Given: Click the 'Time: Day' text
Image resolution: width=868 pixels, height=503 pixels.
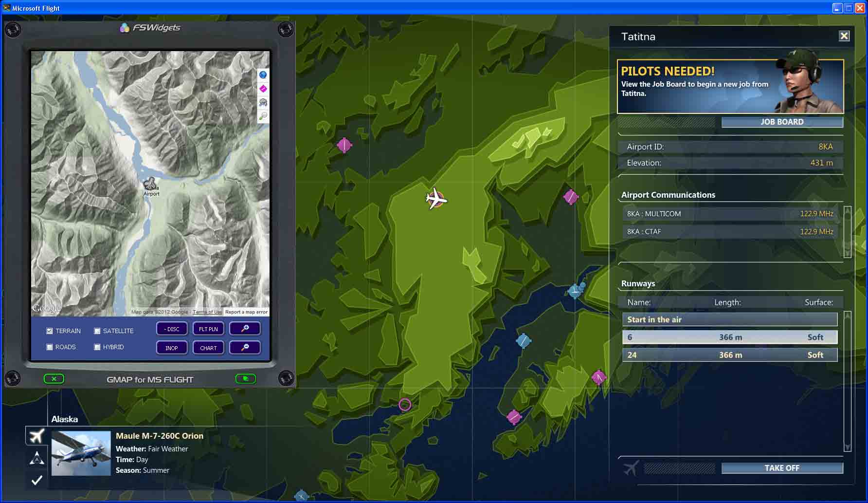Looking at the screenshot, I should tap(132, 460).
